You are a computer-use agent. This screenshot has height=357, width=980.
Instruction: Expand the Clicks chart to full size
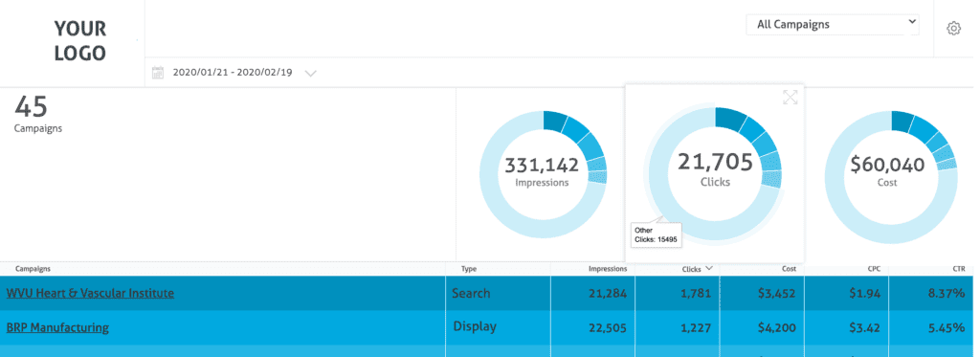[x=790, y=97]
